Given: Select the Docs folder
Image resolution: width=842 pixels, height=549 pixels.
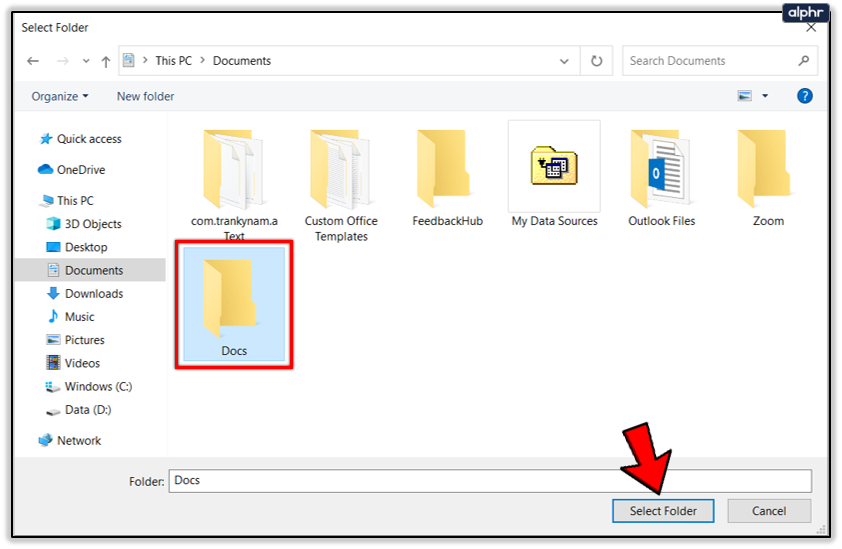Looking at the screenshot, I should click(x=234, y=305).
